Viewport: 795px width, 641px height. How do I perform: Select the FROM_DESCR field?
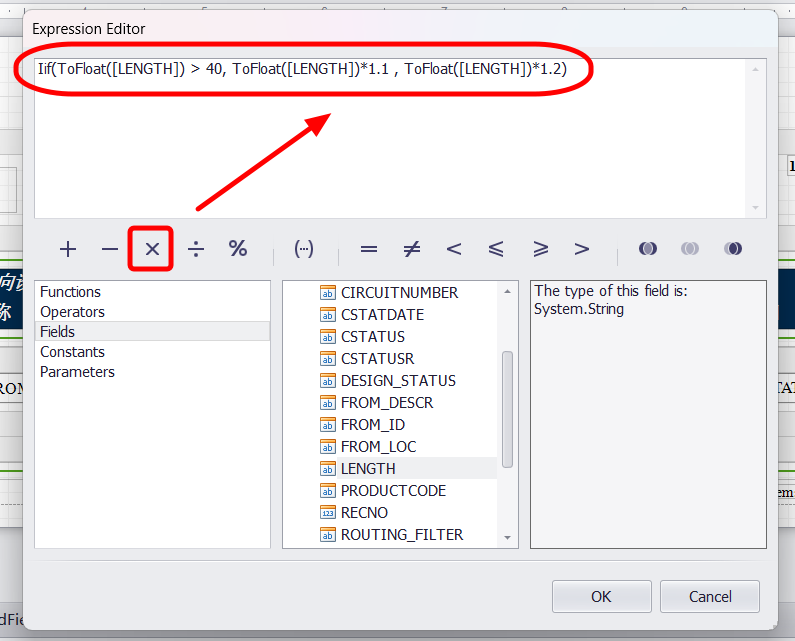pyautogui.click(x=387, y=403)
